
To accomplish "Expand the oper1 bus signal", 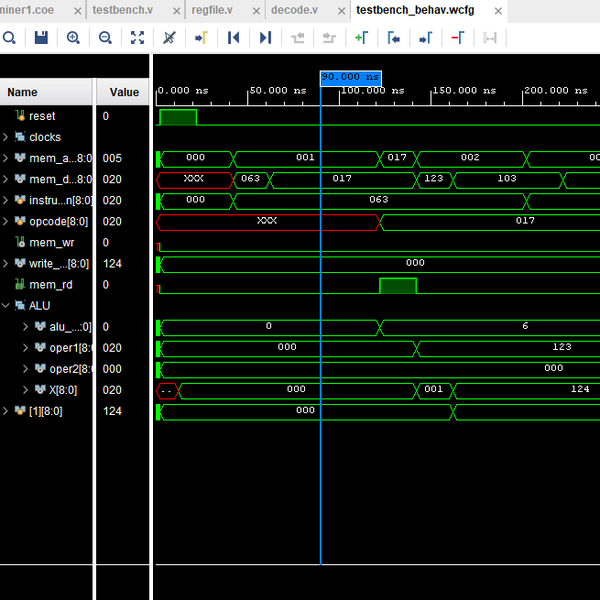I will [25, 347].
